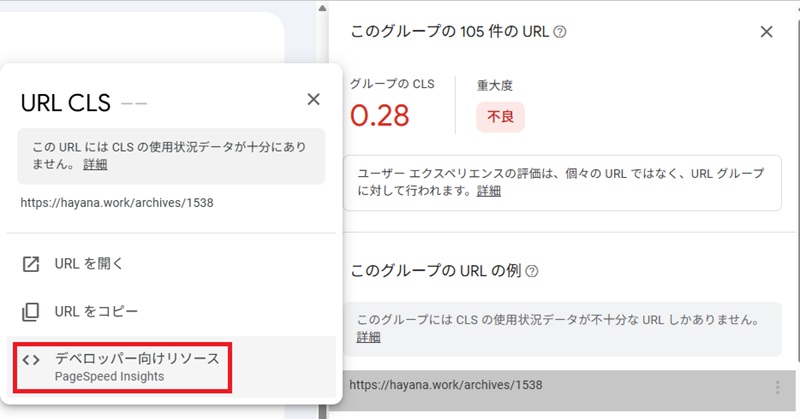Viewport: 800px width, 419px height.
Task: Open 詳細 link in user experience evaluation note
Action: point(489,191)
